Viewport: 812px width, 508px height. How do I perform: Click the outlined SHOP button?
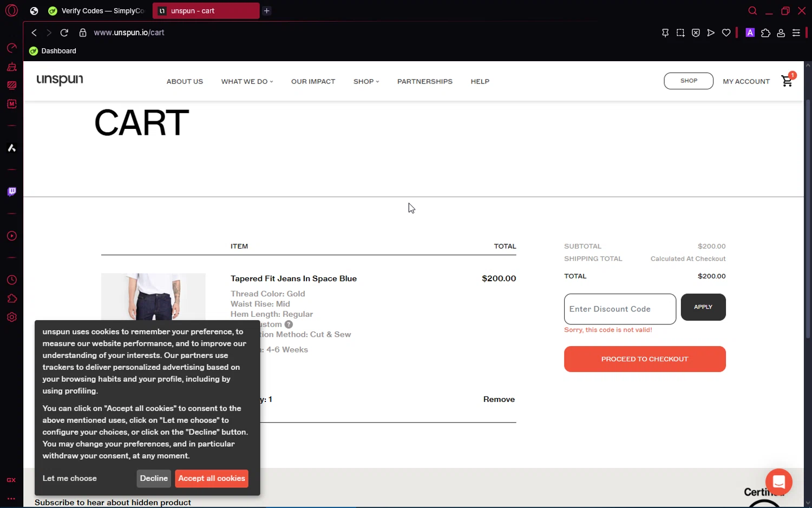[689, 81]
